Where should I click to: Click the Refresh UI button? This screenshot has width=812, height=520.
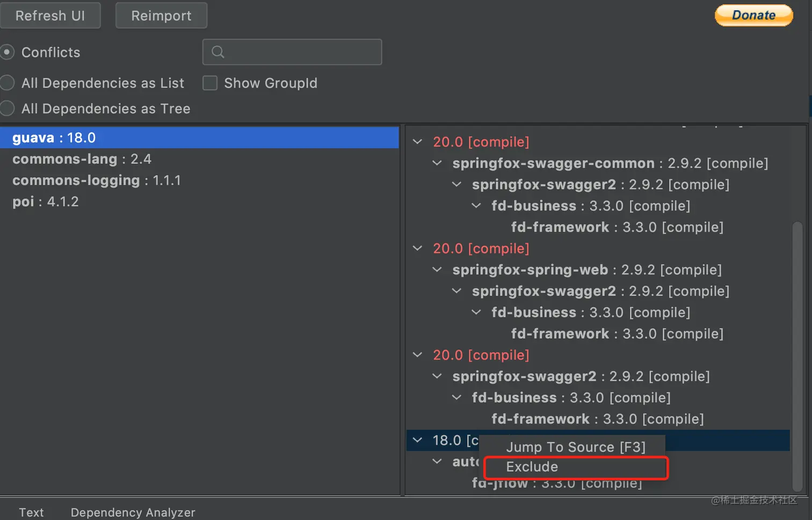pyautogui.click(x=50, y=16)
